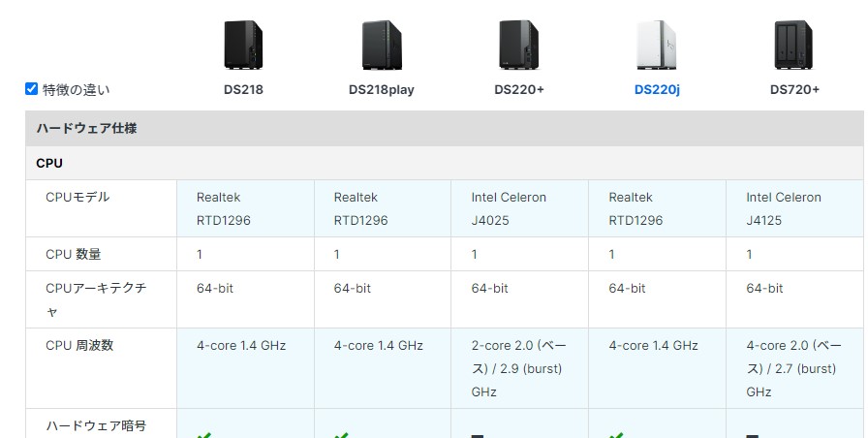Click the ハードウェア仕様 section header
The width and height of the screenshot is (868, 438).
445,129
